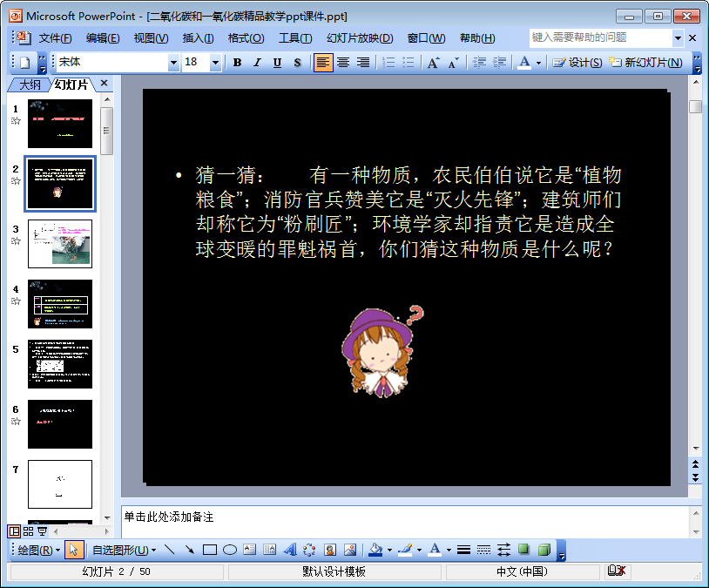
Task: Switch to the 幻灯片 slides tab
Action: (x=71, y=84)
